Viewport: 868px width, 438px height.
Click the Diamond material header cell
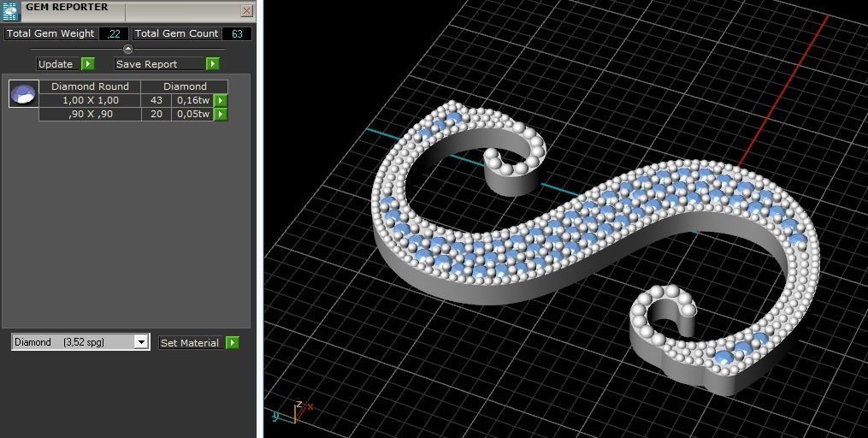click(x=185, y=86)
